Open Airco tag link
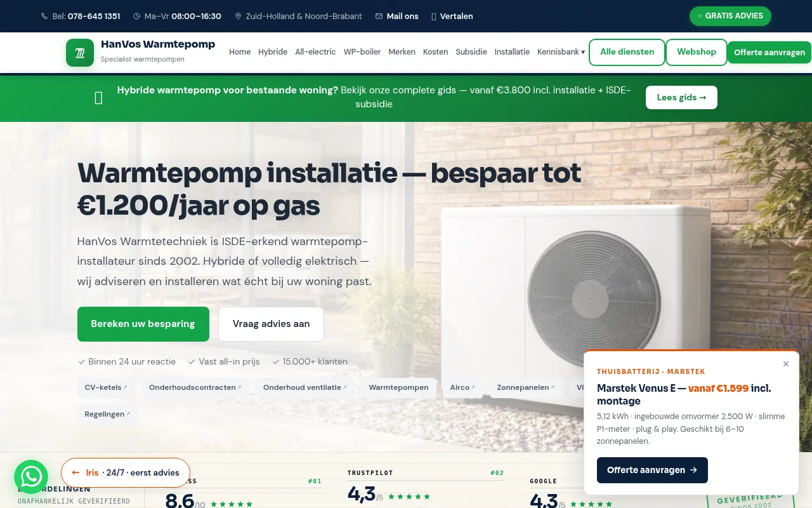 pyautogui.click(x=462, y=387)
